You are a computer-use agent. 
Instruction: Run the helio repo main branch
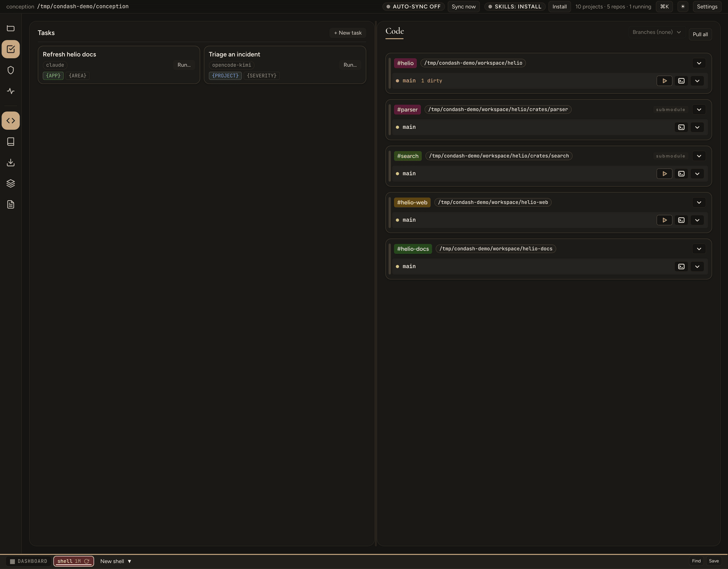[664, 81]
